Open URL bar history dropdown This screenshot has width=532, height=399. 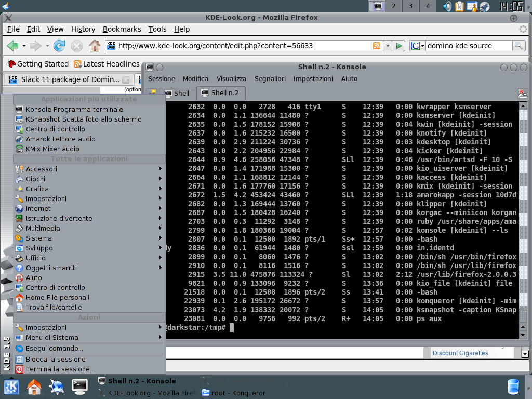point(388,46)
